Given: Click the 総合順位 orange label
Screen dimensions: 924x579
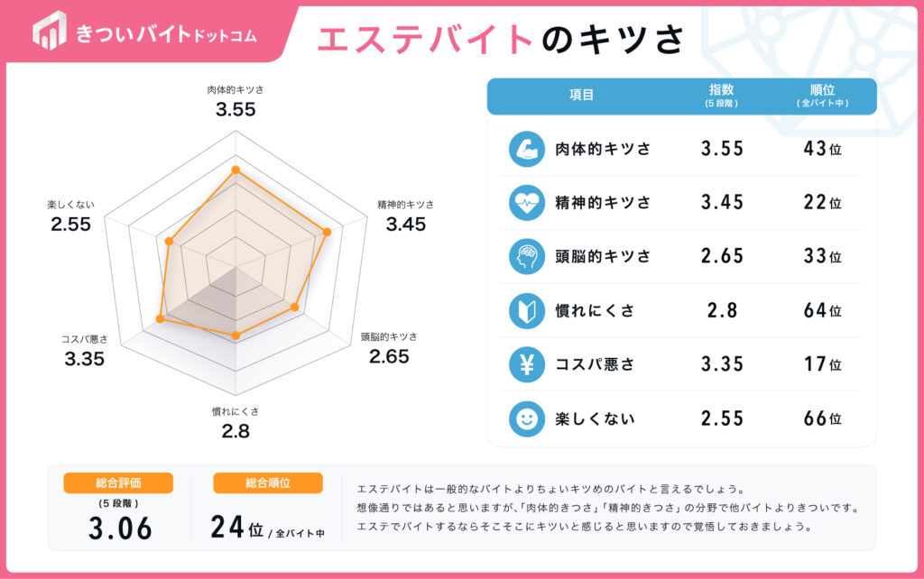Looking at the screenshot, I should click(x=268, y=483).
